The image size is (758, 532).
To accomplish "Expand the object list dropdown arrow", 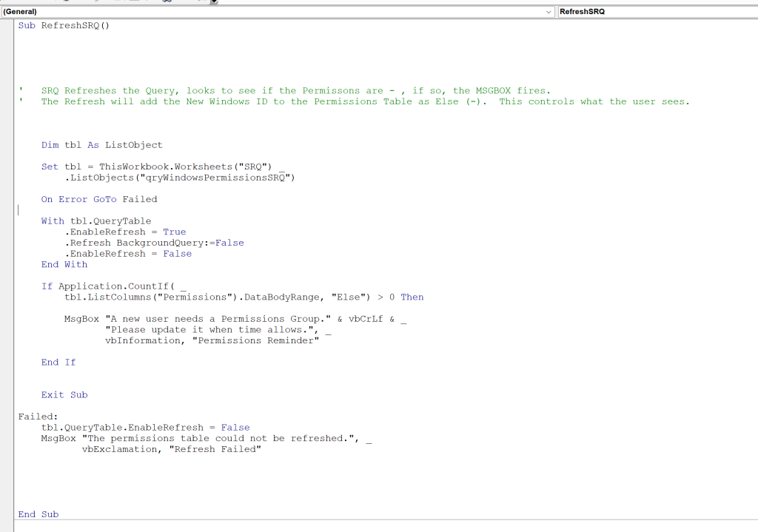I will coord(549,12).
